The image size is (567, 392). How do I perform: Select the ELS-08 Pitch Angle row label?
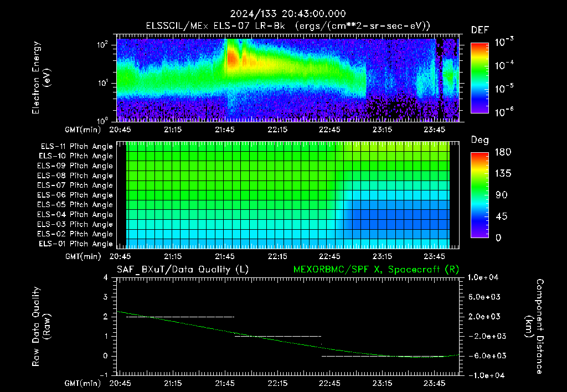[x=75, y=176]
